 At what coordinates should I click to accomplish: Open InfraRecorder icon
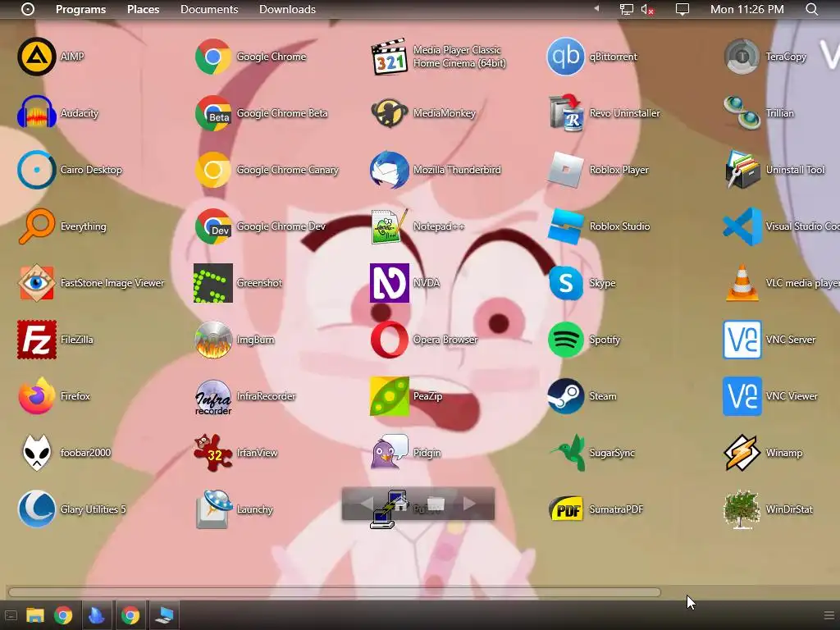point(212,396)
